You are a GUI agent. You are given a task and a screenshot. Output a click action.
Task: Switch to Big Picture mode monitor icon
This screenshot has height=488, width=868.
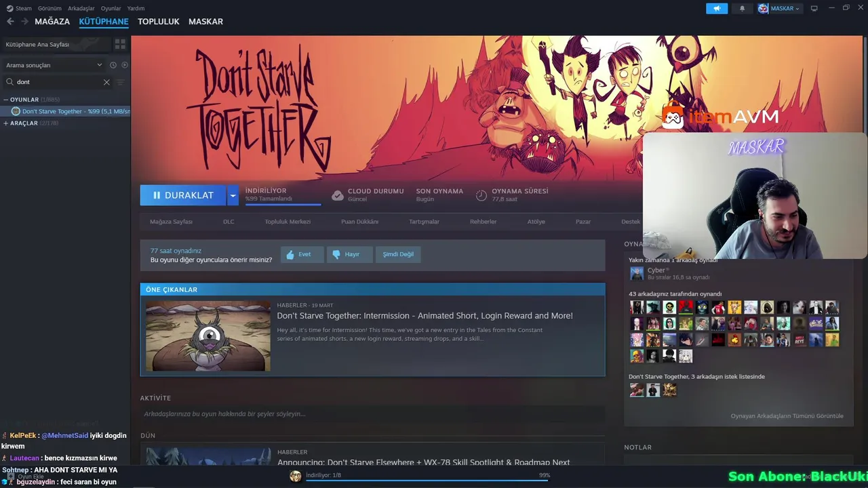pos(814,8)
